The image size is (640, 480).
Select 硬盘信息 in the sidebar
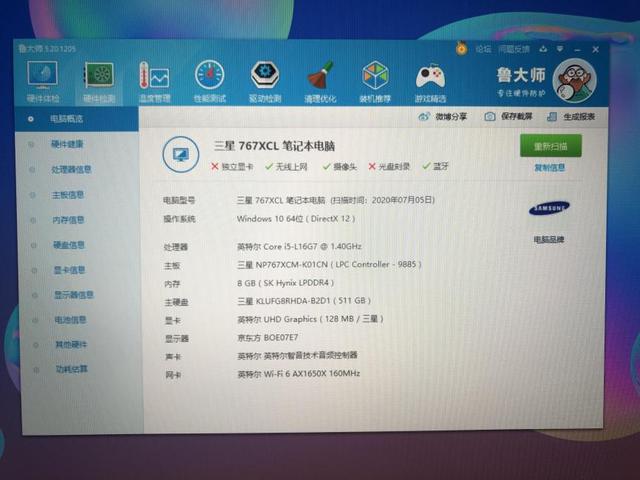point(69,245)
